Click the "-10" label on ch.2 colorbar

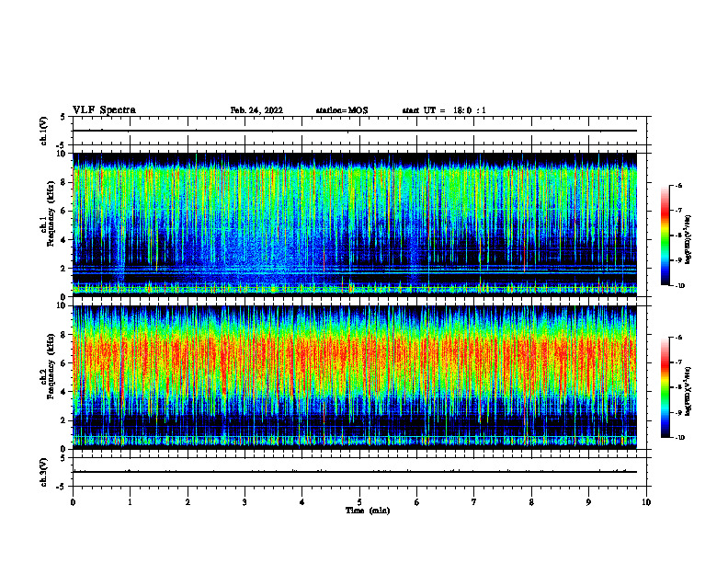pyautogui.click(x=679, y=438)
